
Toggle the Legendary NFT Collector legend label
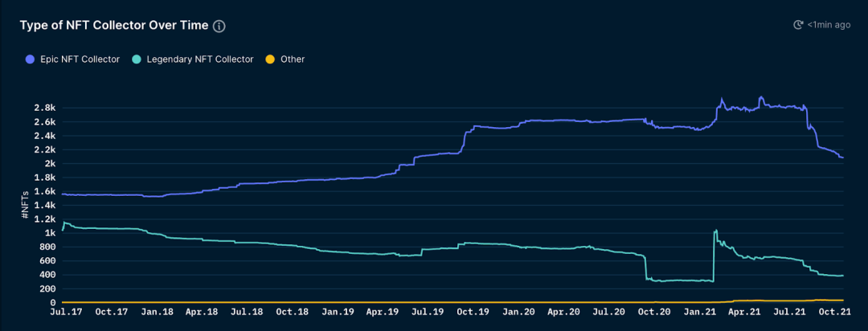pos(199,59)
